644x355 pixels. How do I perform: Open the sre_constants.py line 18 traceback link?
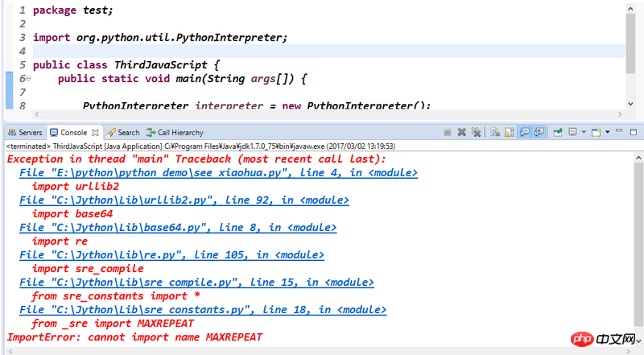pyautogui.click(x=203, y=310)
